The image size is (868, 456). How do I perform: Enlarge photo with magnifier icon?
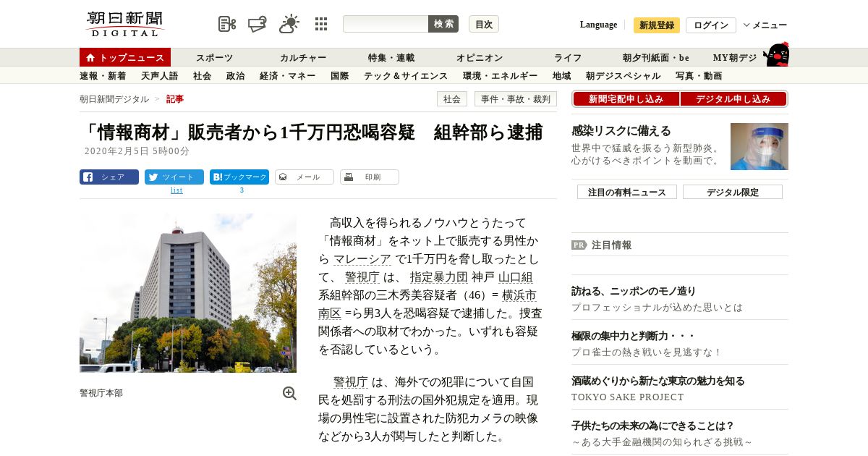289,393
